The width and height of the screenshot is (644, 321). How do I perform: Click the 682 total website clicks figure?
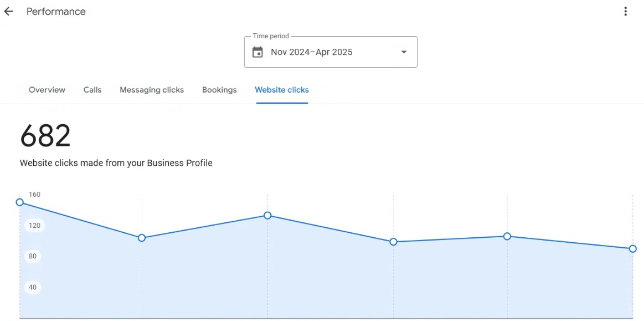[45, 136]
